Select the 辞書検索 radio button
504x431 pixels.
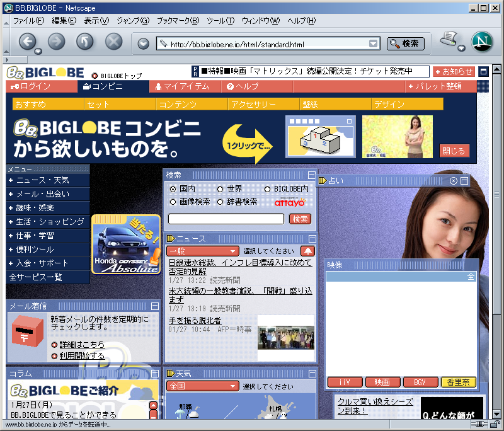[x=220, y=202]
